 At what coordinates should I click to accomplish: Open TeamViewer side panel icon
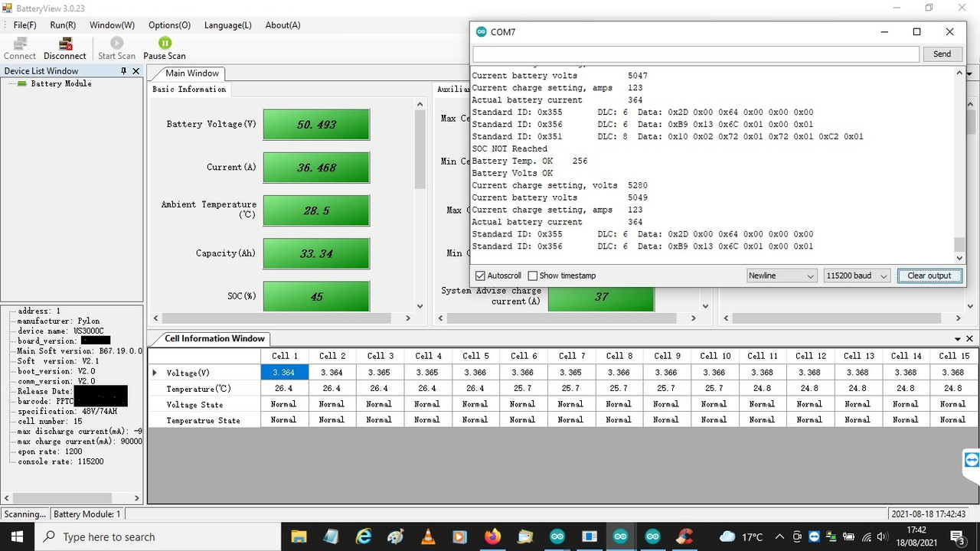pos(972,460)
